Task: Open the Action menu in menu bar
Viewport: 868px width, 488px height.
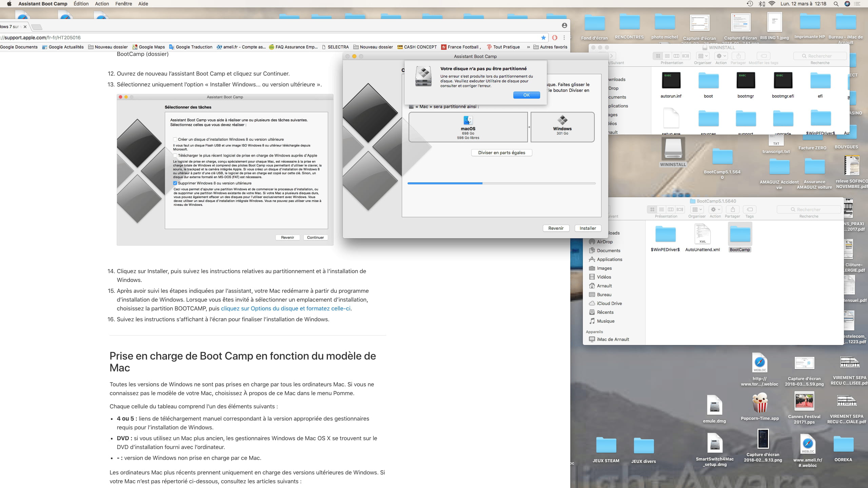Action: click(x=102, y=4)
